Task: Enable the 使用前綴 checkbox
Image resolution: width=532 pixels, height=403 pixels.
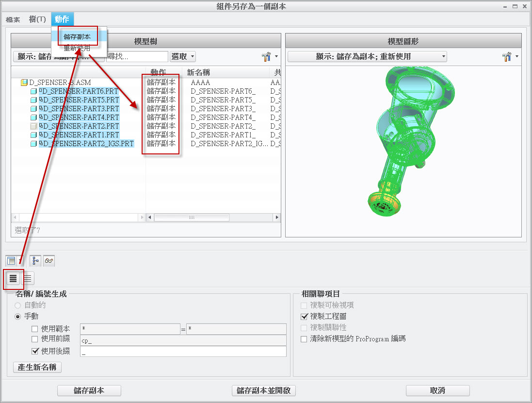Action: (34, 340)
